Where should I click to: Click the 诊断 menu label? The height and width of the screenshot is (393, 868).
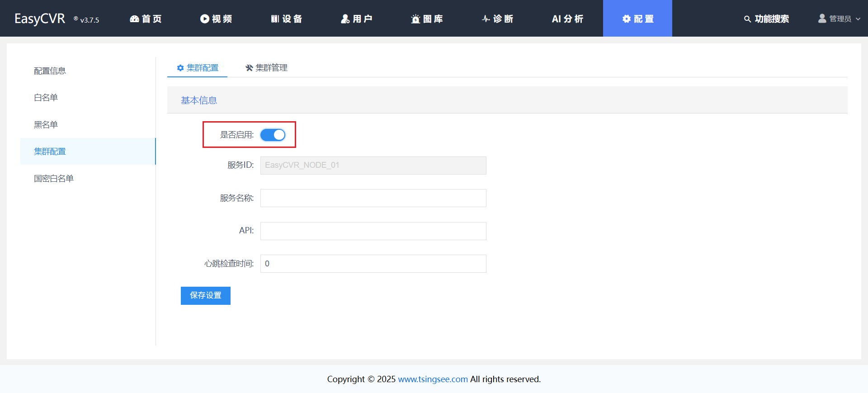pyautogui.click(x=503, y=19)
